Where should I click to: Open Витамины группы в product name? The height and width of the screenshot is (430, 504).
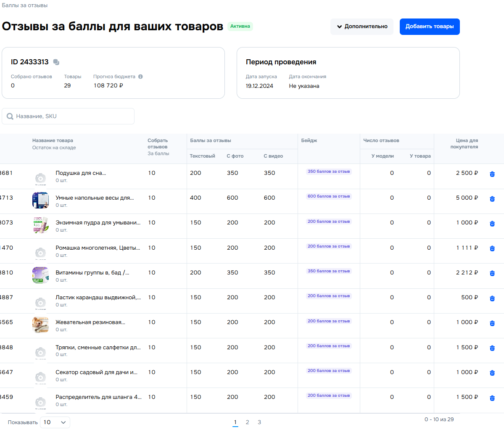click(92, 272)
